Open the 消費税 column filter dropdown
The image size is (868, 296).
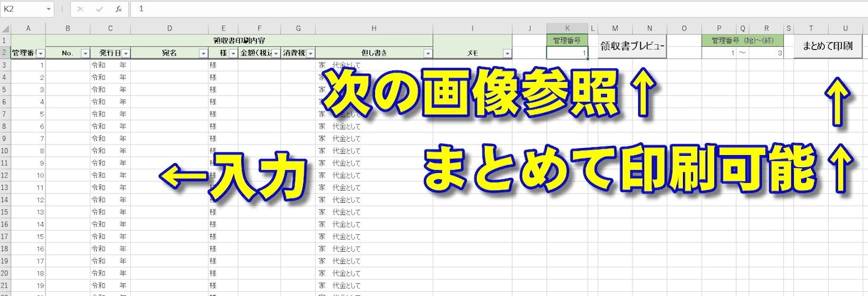(x=310, y=53)
